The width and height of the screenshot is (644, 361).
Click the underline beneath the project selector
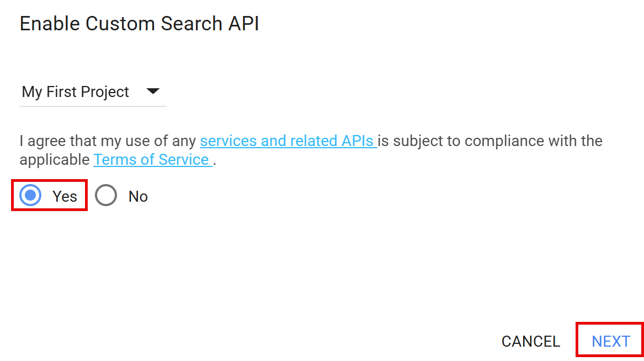[x=92, y=106]
